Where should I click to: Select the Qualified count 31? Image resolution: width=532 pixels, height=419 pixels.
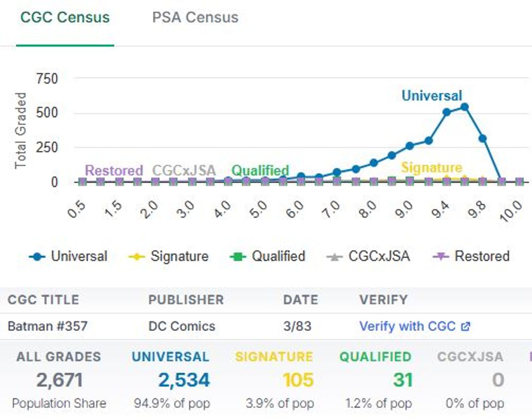pyautogui.click(x=402, y=380)
